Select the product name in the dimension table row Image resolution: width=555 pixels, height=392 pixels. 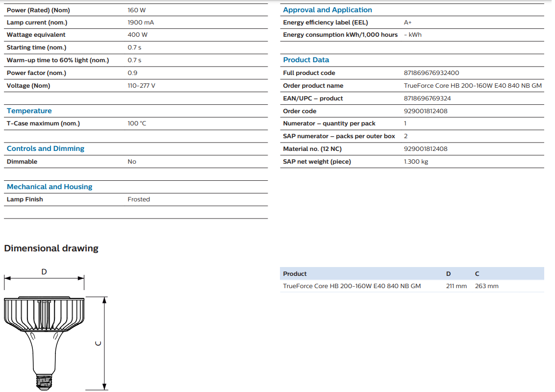pos(352,286)
